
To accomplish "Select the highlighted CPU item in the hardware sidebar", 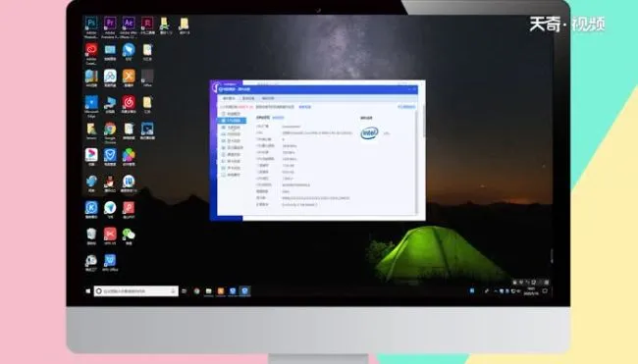I will (x=232, y=121).
